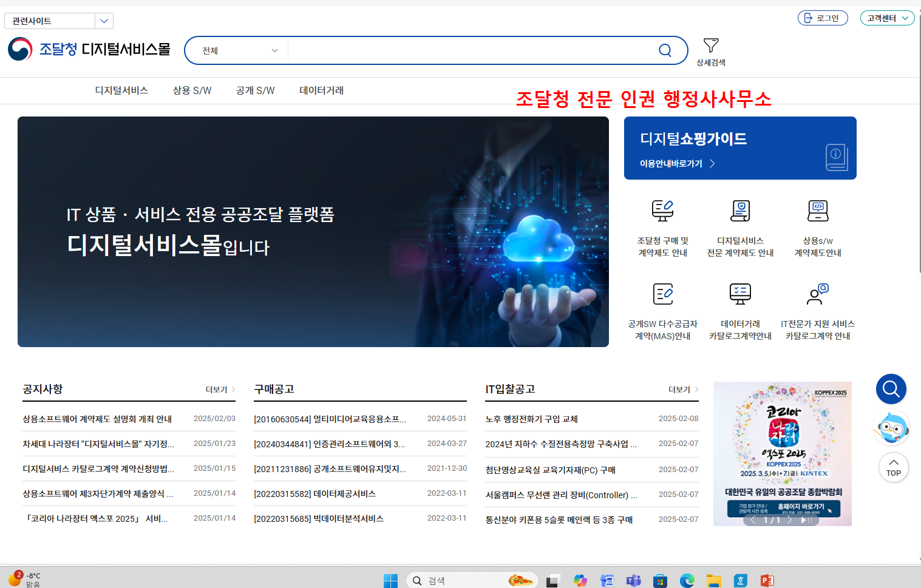Launch Copilot from the taskbar
This screenshot has width=921, height=588.
580,581
